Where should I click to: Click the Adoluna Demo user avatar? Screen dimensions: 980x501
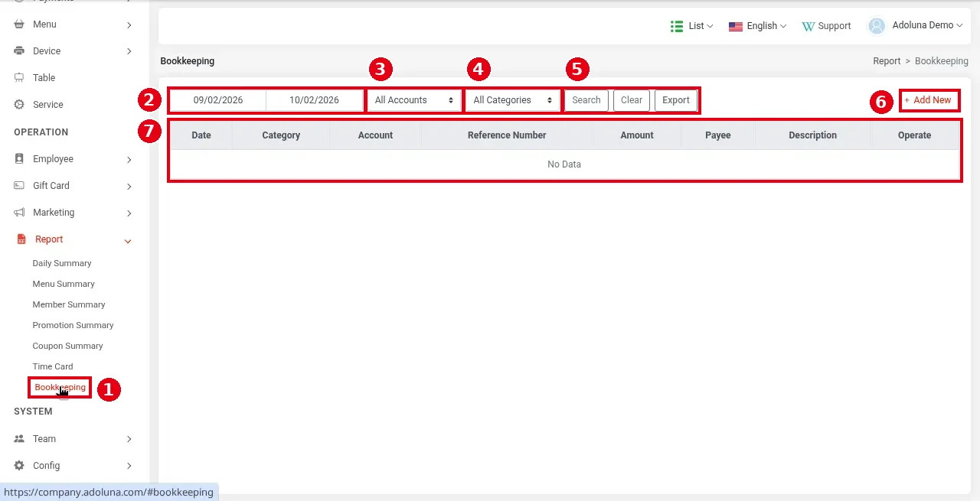point(877,25)
